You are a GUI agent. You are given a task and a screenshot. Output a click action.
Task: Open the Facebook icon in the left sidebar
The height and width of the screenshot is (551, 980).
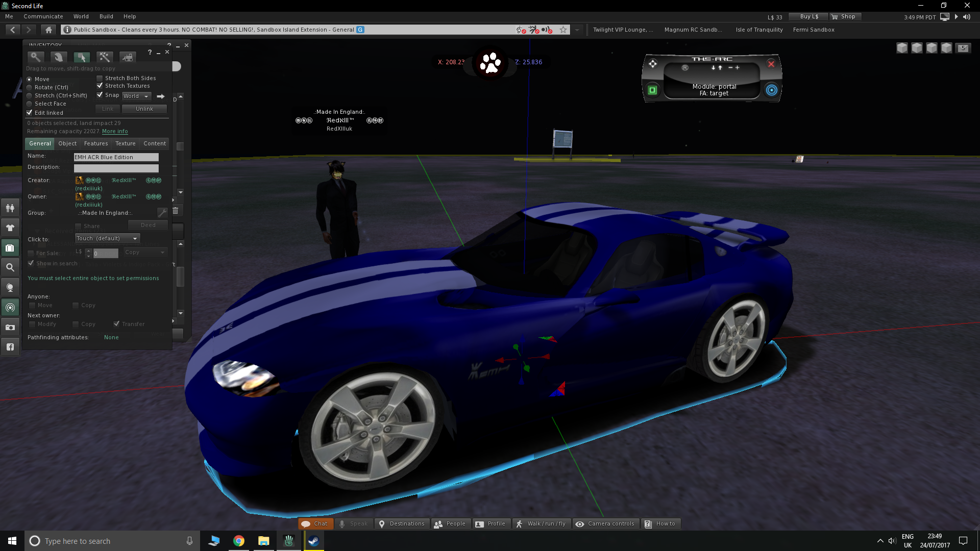pyautogui.click(x=10, y=347)
